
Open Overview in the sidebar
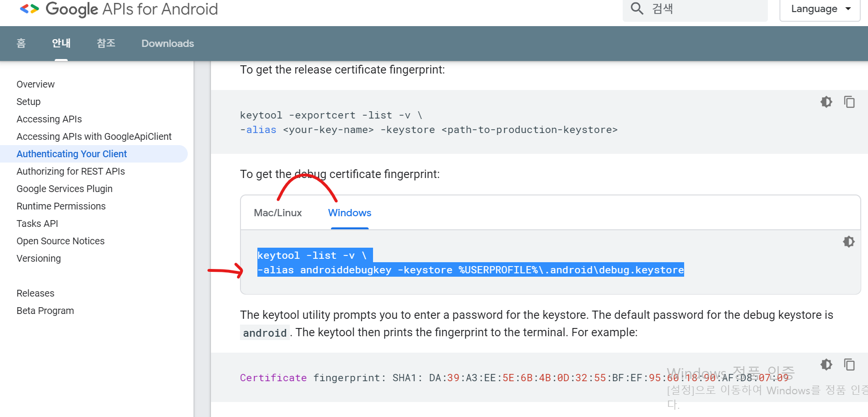[x=36, y=84]
